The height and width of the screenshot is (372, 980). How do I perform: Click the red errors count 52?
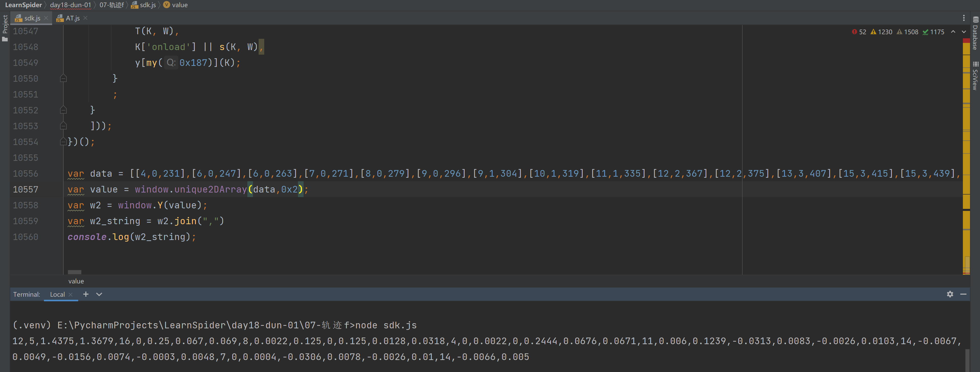tap(859, 32)
